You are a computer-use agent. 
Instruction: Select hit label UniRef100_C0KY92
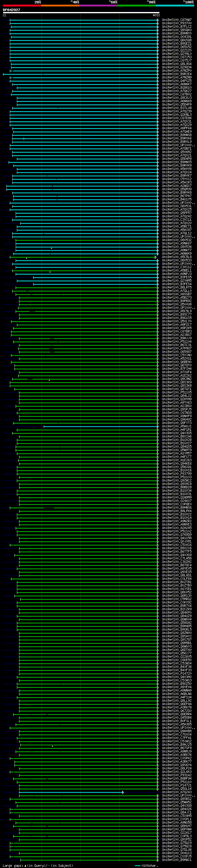(x=177, y=603)
